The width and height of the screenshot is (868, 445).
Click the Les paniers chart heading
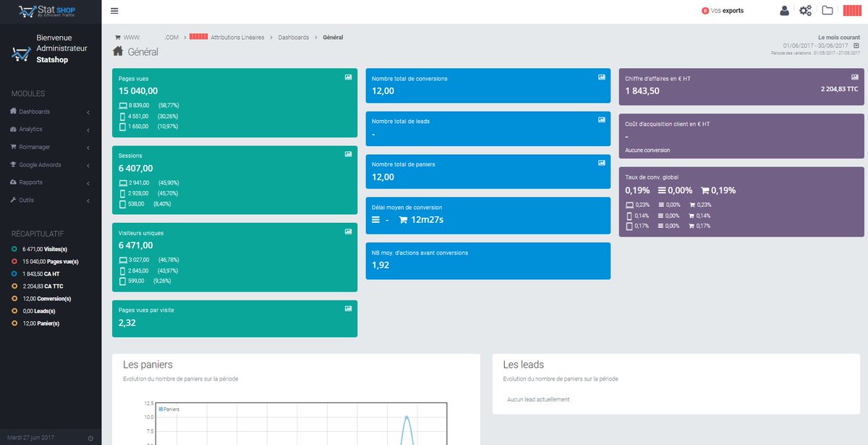(148, 365)
